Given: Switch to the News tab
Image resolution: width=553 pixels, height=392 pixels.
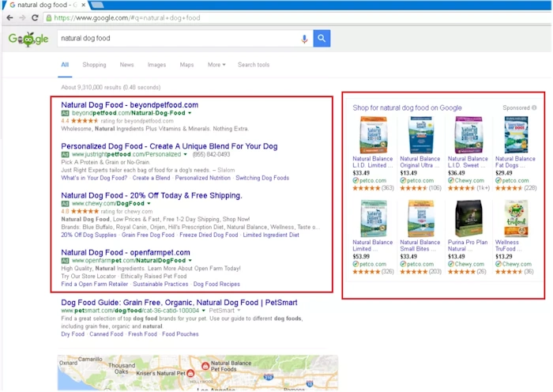Looking at the screenshot, I should coord(126,65).
